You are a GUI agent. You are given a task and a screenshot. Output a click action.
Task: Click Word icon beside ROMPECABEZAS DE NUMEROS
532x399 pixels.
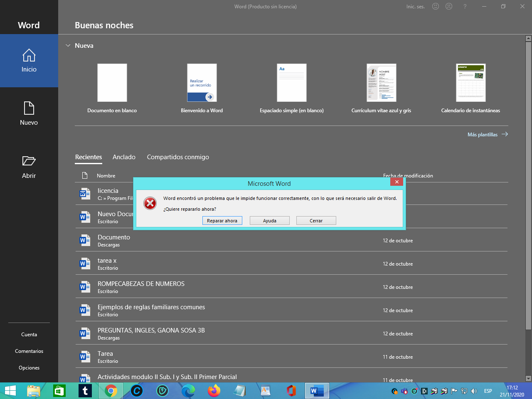85,287
